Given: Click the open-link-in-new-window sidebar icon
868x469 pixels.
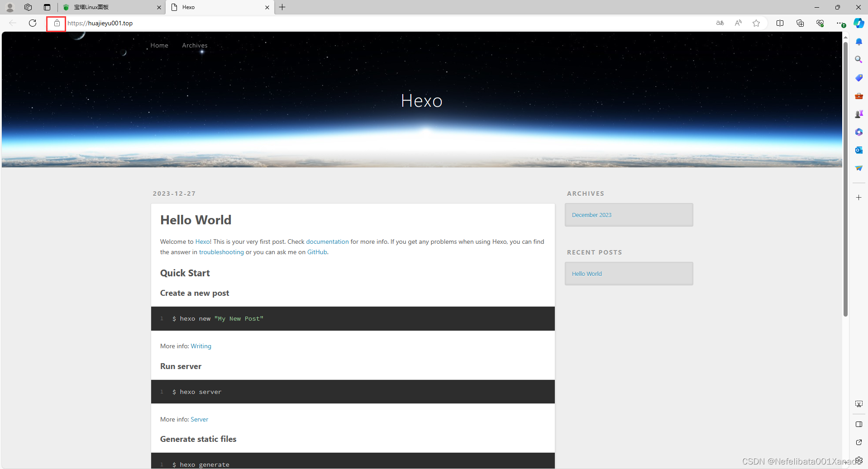Looking at the screenshot, I should 858,442.
